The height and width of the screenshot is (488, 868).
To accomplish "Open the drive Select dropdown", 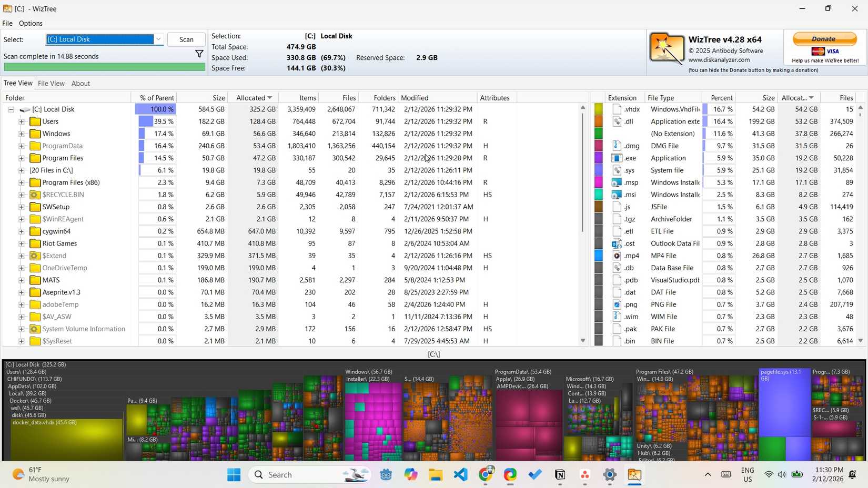I will point(158,39).
